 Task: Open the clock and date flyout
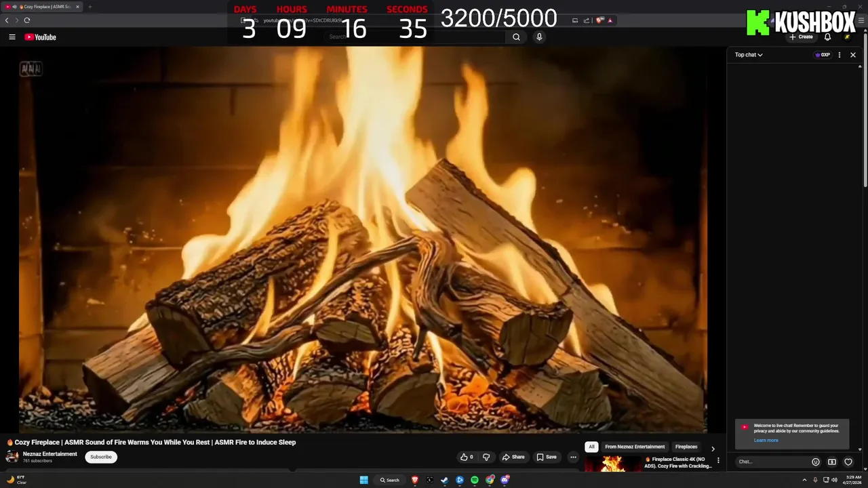coord(854,480)
